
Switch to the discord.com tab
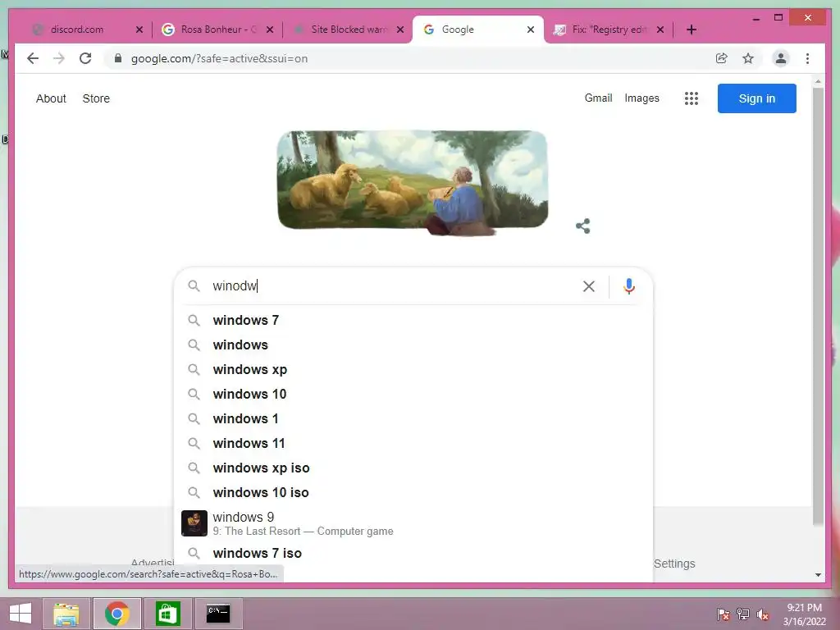pos(76,30)
